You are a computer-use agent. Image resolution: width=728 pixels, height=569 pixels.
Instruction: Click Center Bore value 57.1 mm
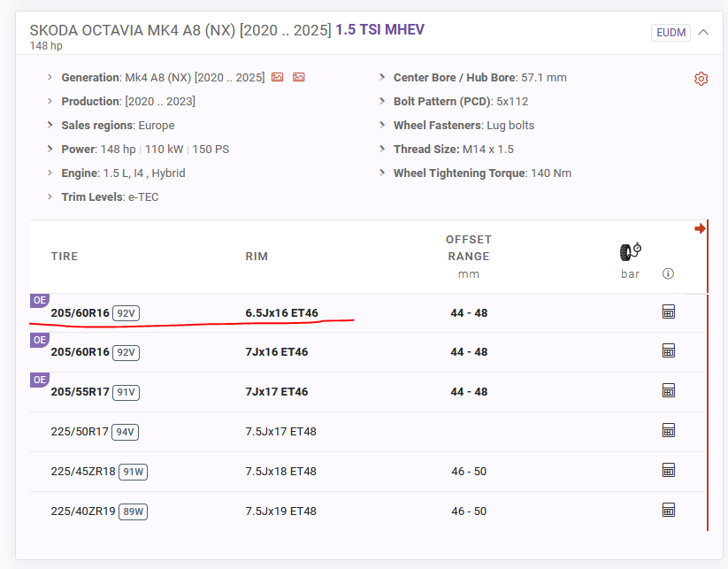coord(544,78)
